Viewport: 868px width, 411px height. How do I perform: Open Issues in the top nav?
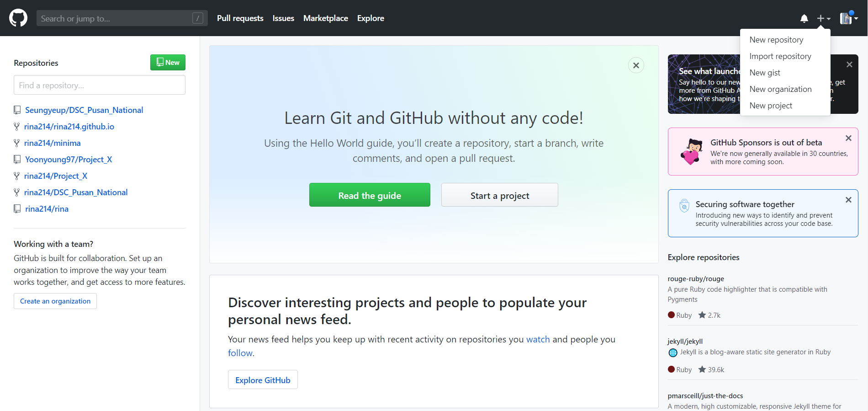pyautogui.click(x=283, y=18)
